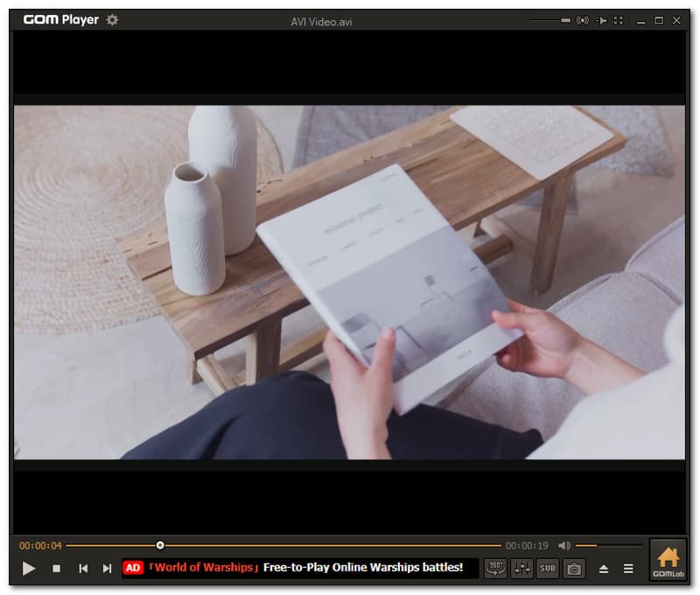Click elapsed time 00:00:04
Viewport: 700px width, 595px height.
(x=40, y=545)
